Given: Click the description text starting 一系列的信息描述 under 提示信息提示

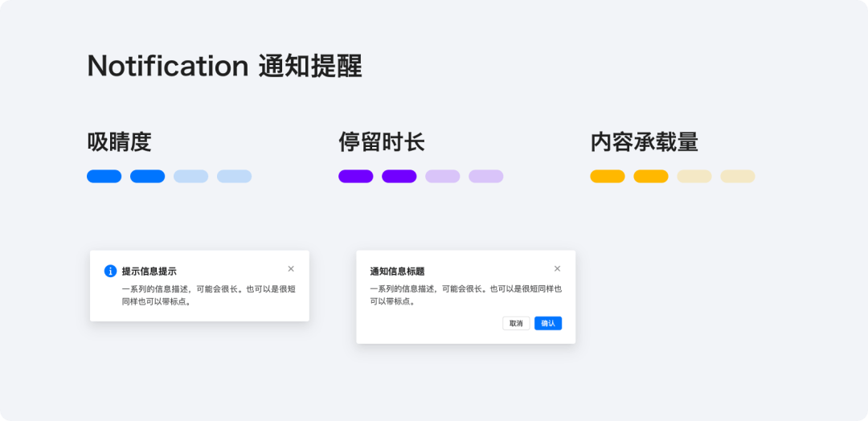Looking at the screenshot, I should coord(209,296).
